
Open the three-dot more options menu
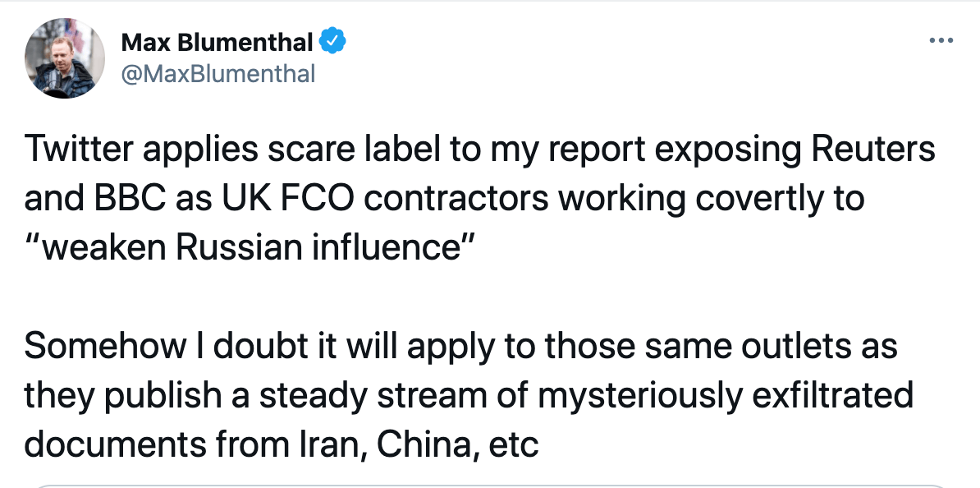tap(941, 40)
